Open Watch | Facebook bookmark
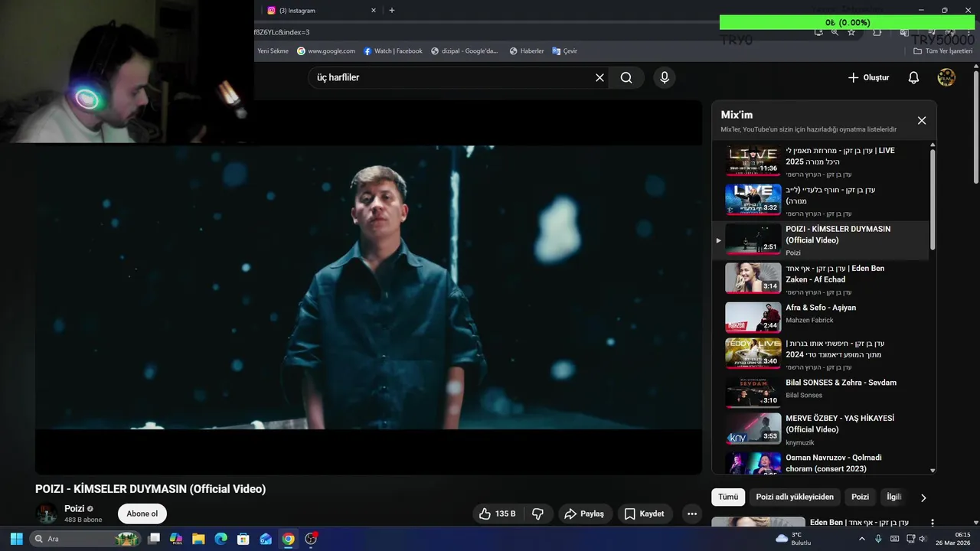 click(393, 51)
